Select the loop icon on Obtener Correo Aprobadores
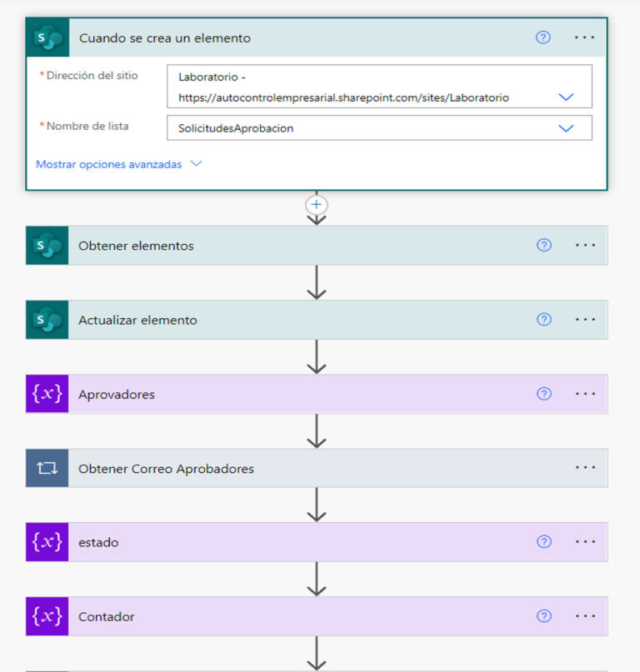Image resolution: width=640 pixels, height=672 pixels. 46,467
